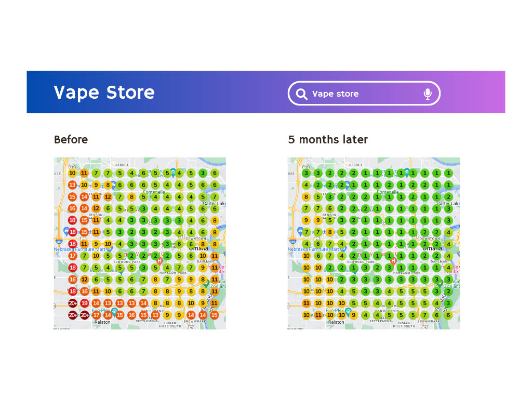532x411 pixels.
Task: Click the red hospital pin in 5-months-later map
Action: pos(394,260)
